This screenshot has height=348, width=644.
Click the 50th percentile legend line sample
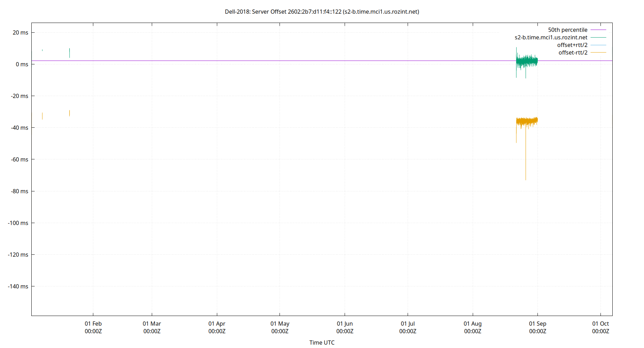(598, 30)
